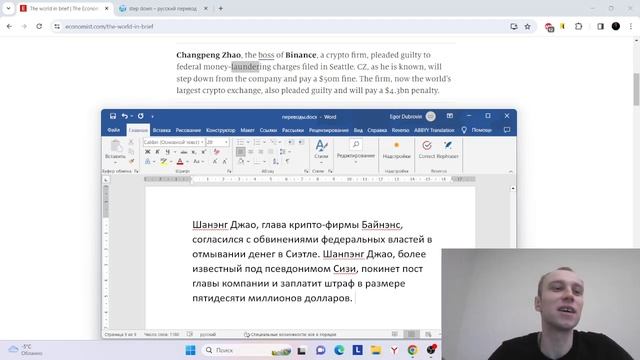Save the Word document via Quick Access
The image size is (640, 360).
(113, 116)
